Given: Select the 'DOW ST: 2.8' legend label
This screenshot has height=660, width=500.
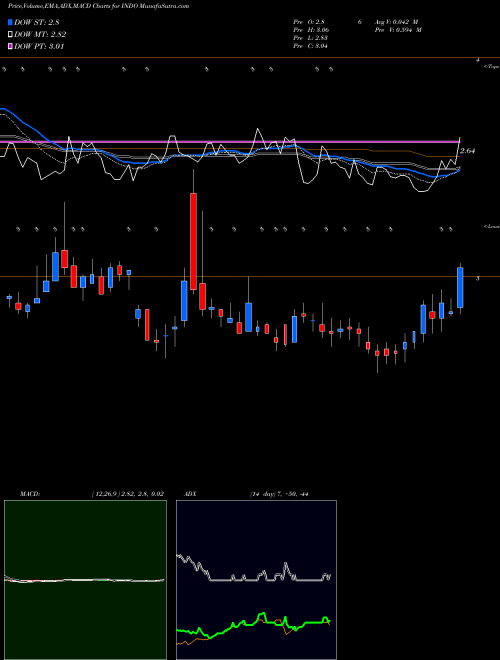Looking at the screenshot, I should point(39,22).
